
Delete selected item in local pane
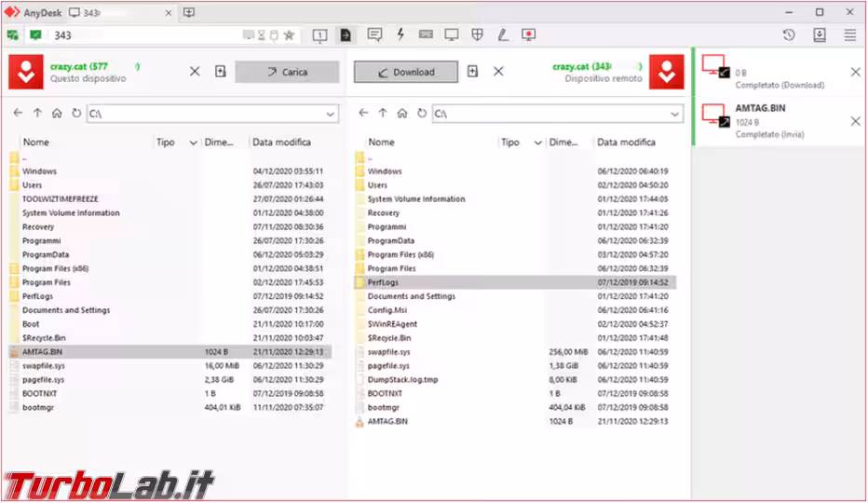click(x=195, y=72)
